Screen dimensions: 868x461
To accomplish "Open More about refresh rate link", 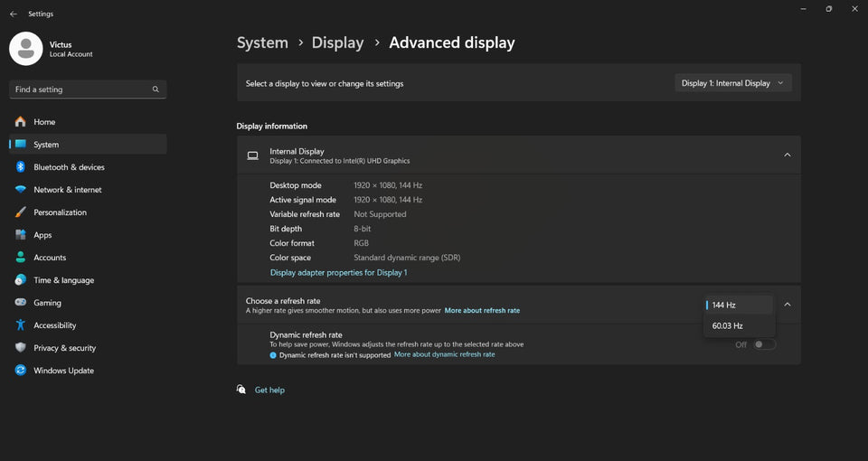I will tap(482, 310).
